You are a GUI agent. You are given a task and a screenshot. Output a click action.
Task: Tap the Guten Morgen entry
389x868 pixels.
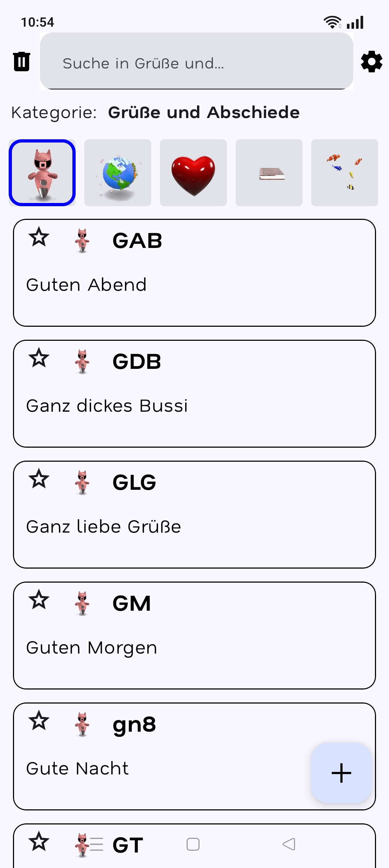(194, 647)
